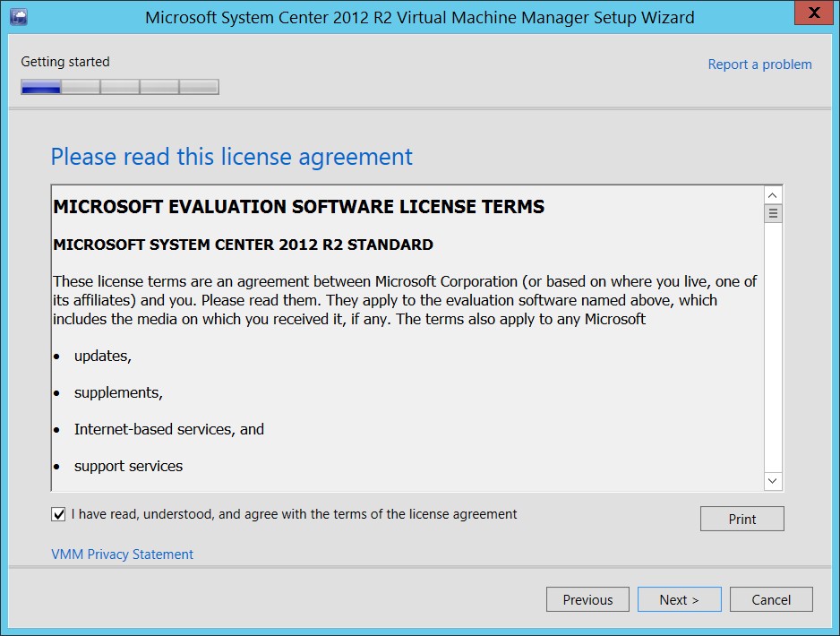
Task: Print the license agreement
Action: pyautogui.click(x=742, y=519)
